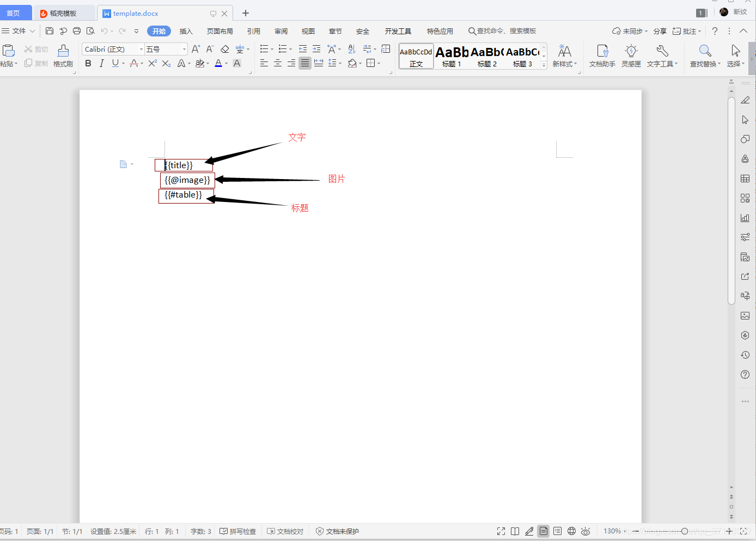The height and width of the screenshot is (541, 756).
Task: Click the vertical scrollbar thumb
Action: 731,201
